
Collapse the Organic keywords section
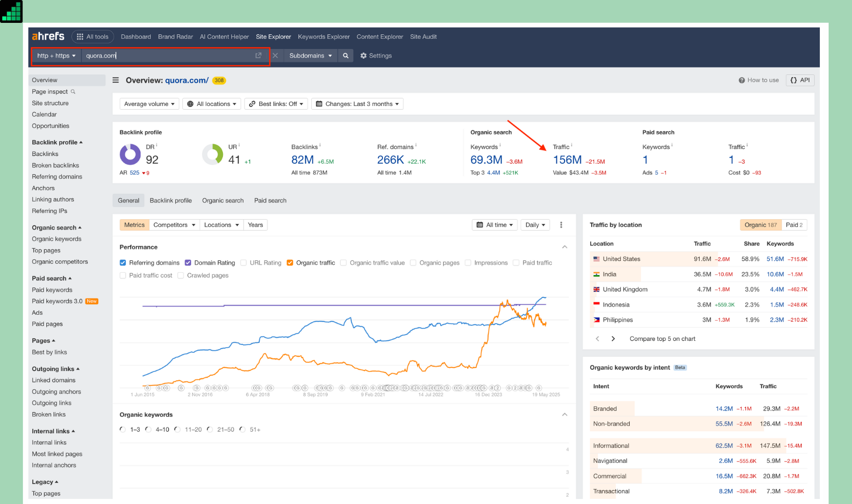(x=565, y=415)
